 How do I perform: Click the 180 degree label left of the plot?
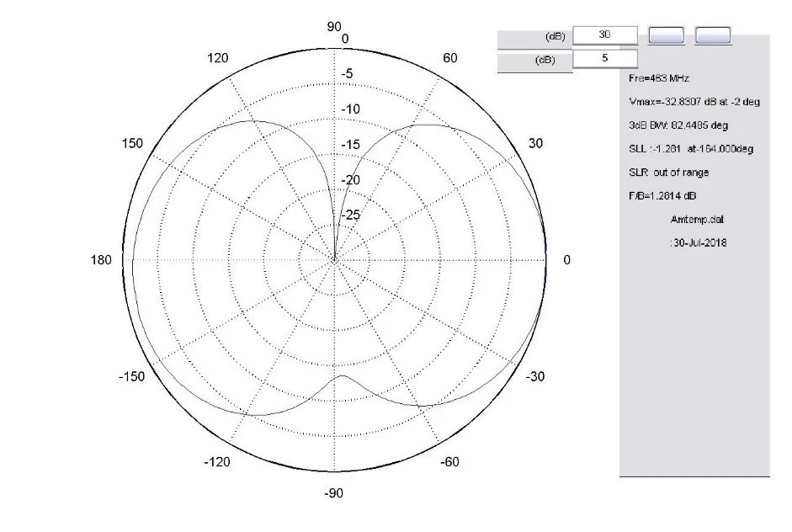99,260
